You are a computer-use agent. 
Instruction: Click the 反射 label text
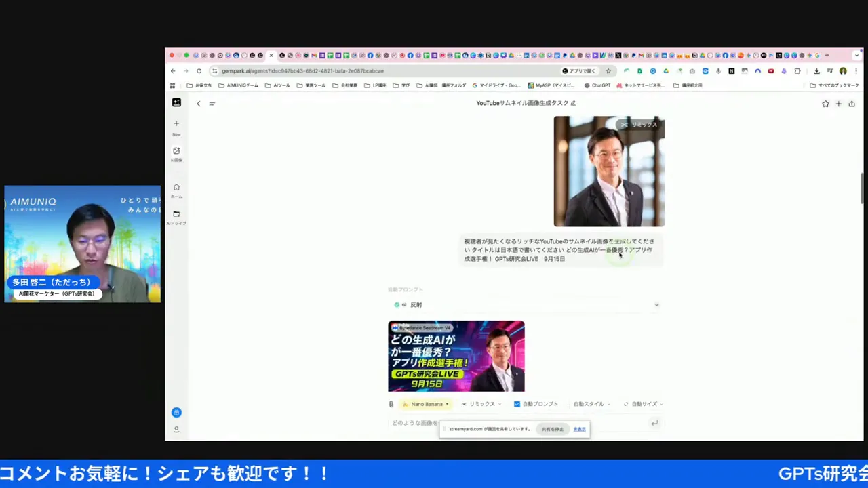pyautogui.click(x=416, y=305)
